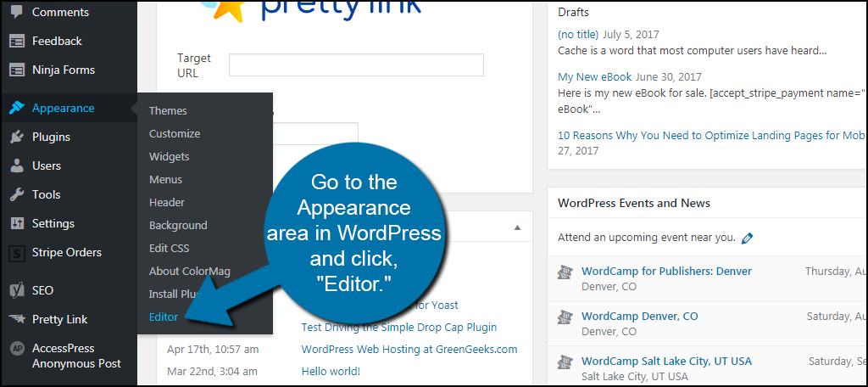Choose About ColorMag in the submenu

(x=189, y=272)
